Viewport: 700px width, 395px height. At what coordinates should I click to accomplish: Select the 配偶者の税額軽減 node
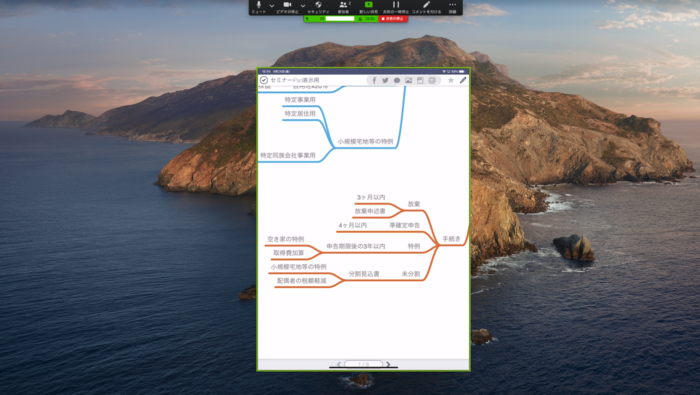[302, 281]
